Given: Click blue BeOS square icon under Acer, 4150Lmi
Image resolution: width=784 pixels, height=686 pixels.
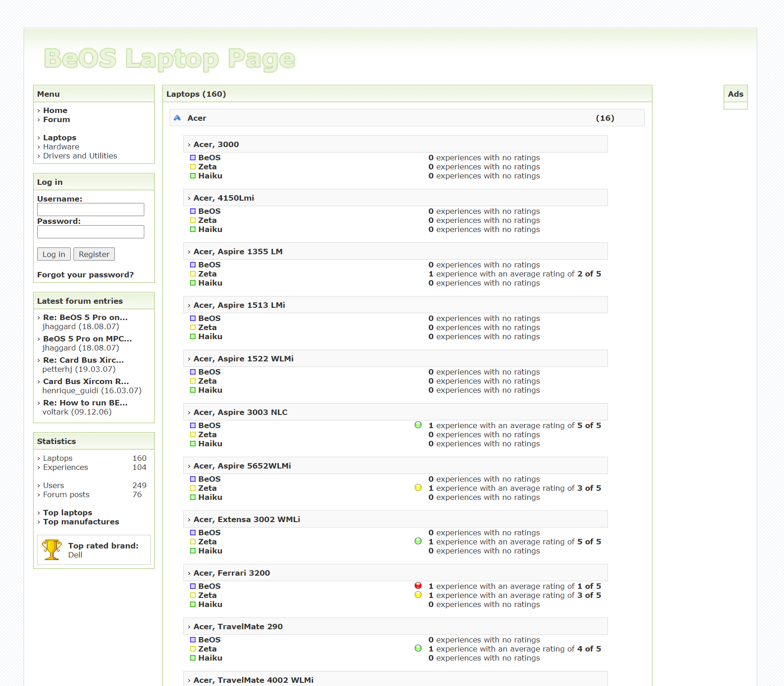Looking at the screenshot, I should (193, 211).
